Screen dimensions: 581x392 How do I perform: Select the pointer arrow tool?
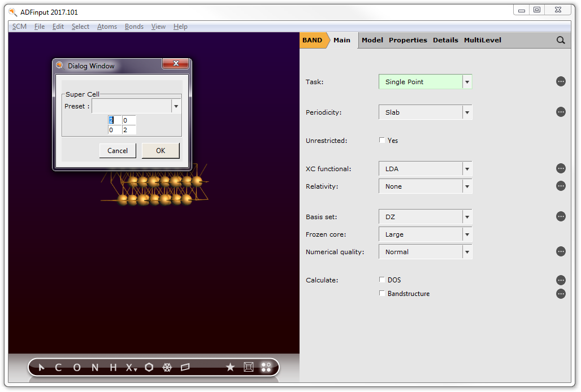(x=41, y=368)
